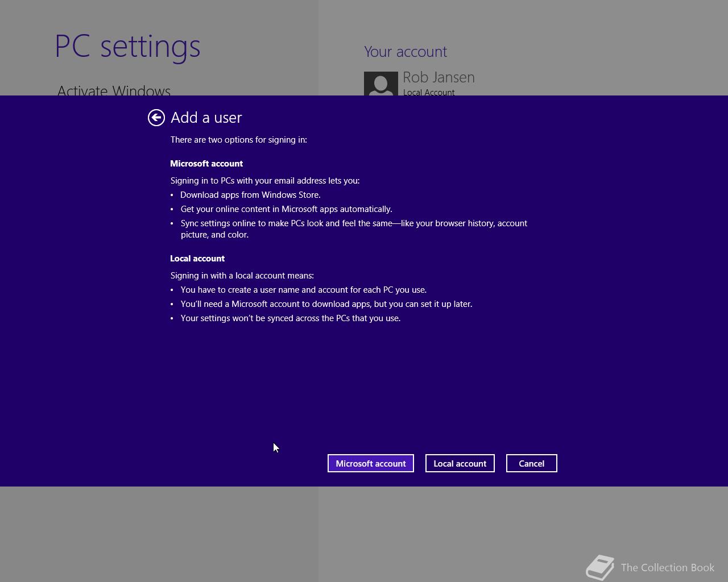Screen dimensions: 728x582
Task: Click the 'Your account' heading in PC settings
Action: tap(406, 52)
